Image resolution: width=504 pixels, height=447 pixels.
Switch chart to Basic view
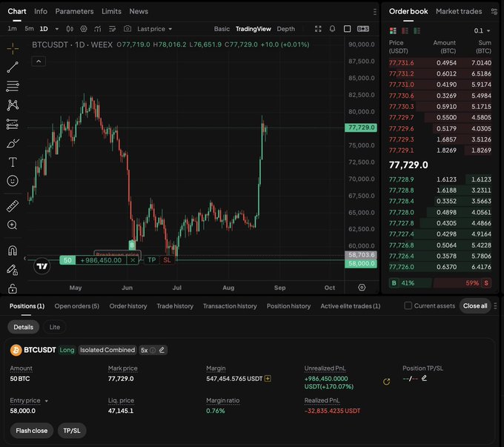click(x=222, y=29)
